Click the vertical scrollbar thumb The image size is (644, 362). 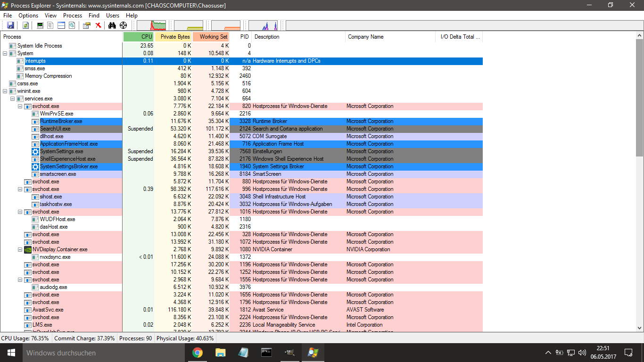coord(639,98)
